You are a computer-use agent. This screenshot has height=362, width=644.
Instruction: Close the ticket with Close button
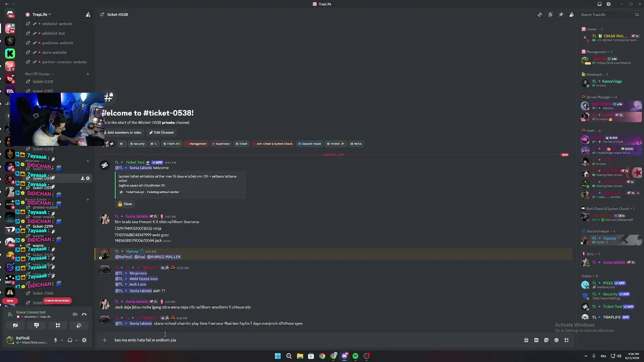[125, 204]
